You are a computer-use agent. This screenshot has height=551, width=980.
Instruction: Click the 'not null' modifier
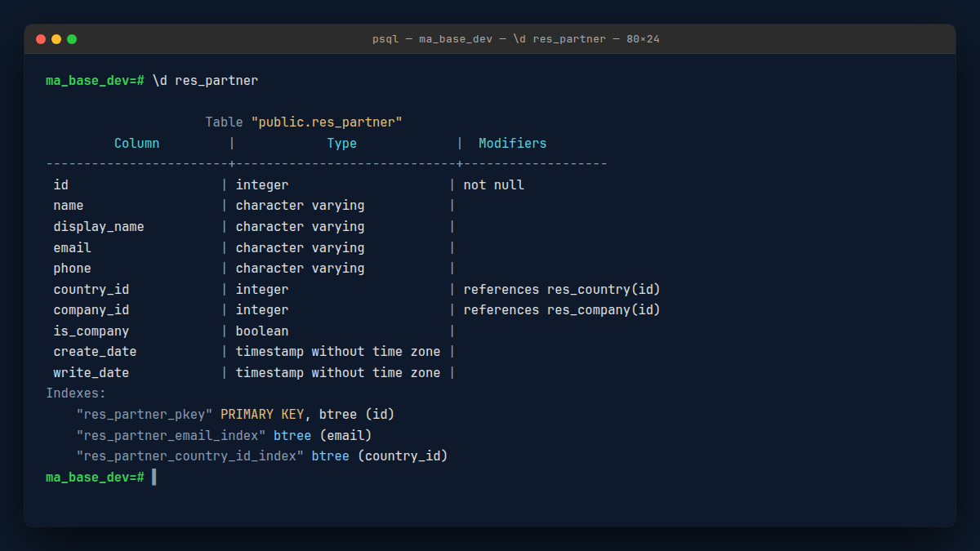494,185
